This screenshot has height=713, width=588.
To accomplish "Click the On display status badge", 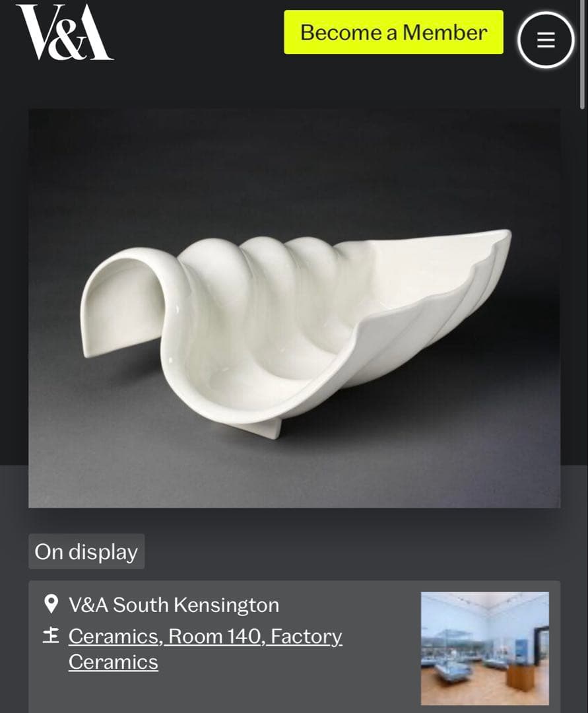I will [x=86, y=551].
